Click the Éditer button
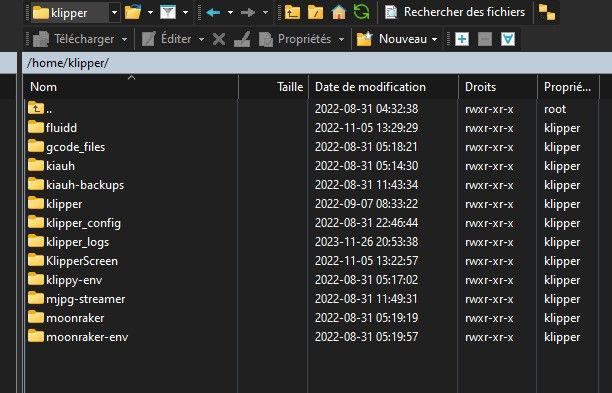The image size is (612, 393). tap(166, 39)
